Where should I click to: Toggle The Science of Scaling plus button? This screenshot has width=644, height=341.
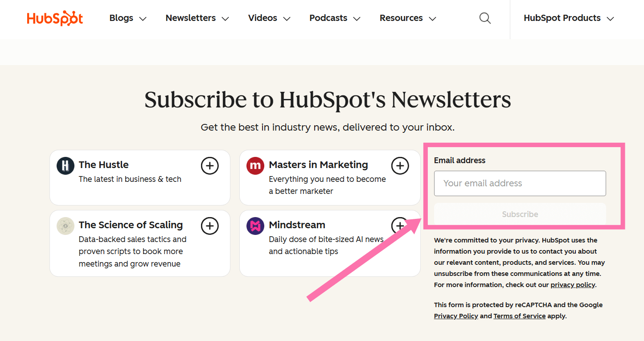(210, 226)
